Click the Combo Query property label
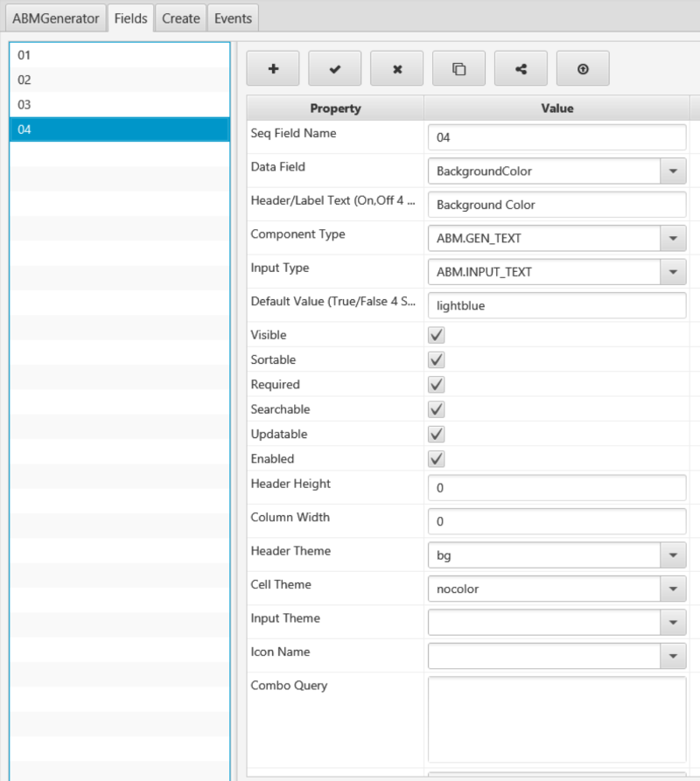 coord(289,686)
